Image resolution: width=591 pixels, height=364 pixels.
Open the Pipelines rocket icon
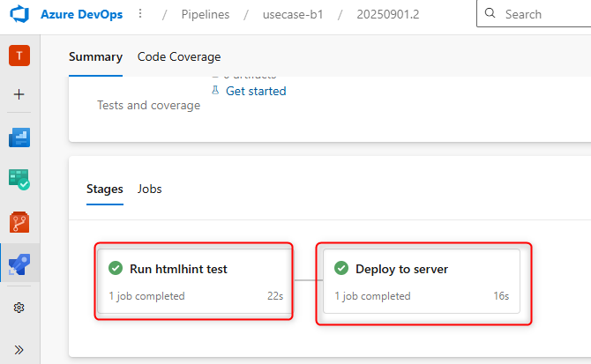pyautogui.click(x=19, y=264)
